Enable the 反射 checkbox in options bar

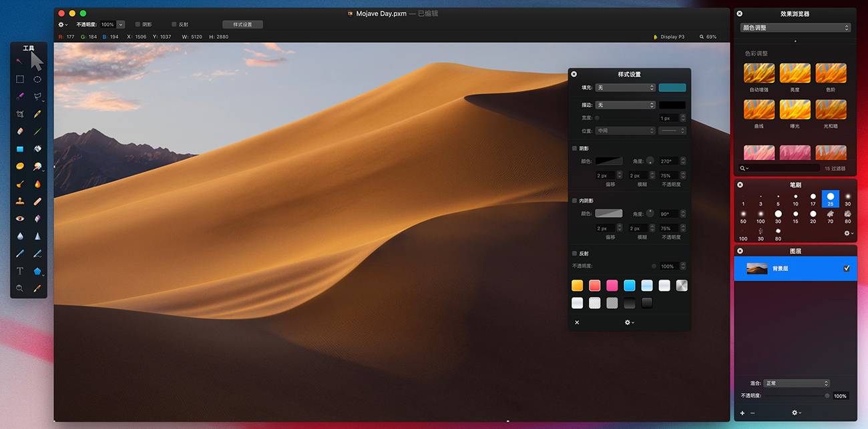[174, 25]
